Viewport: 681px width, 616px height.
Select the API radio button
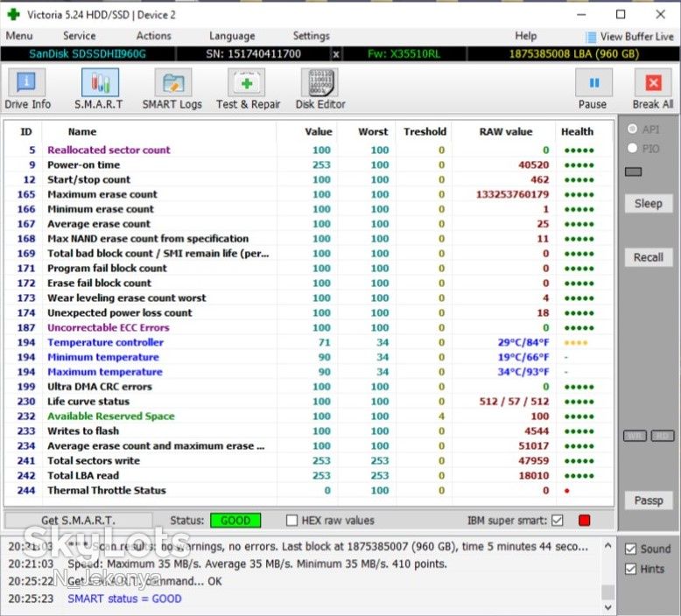632,129
